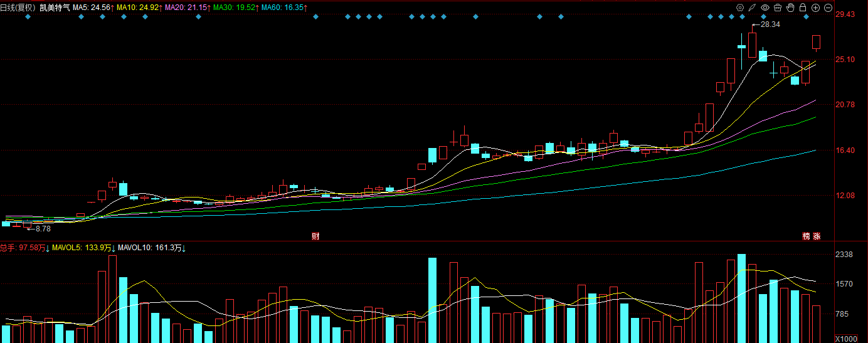Click the 12.08 price axis label

point(846,196)
